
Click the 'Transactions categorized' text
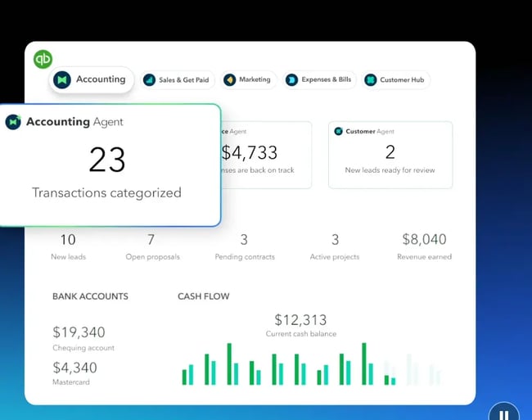[106, 192]
